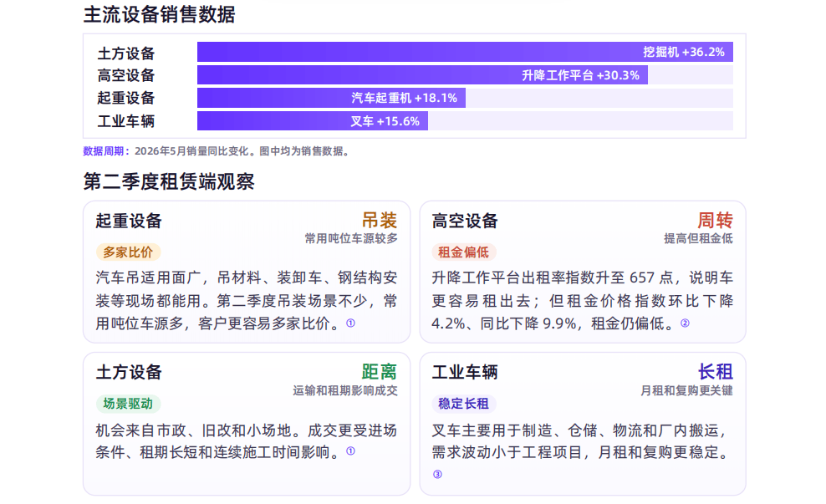Click the 起重设备 card title
The image size is (826, 504).
[129, 221]
